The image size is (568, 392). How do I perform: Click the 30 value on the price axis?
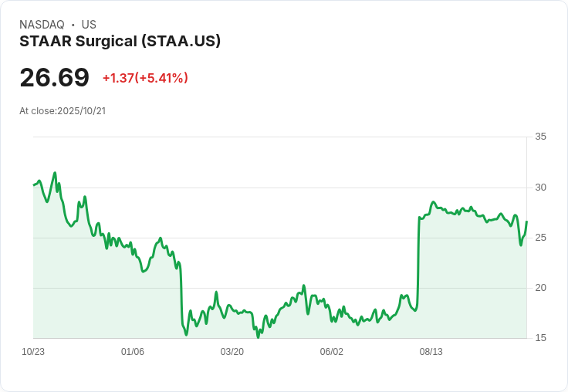click(540, 188)
